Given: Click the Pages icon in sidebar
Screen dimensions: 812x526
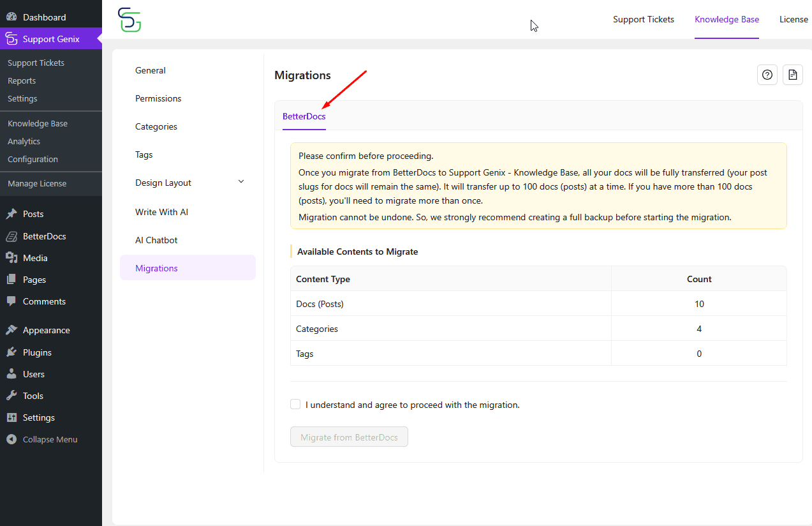Looking at the screenshot, I should [11, 280].
